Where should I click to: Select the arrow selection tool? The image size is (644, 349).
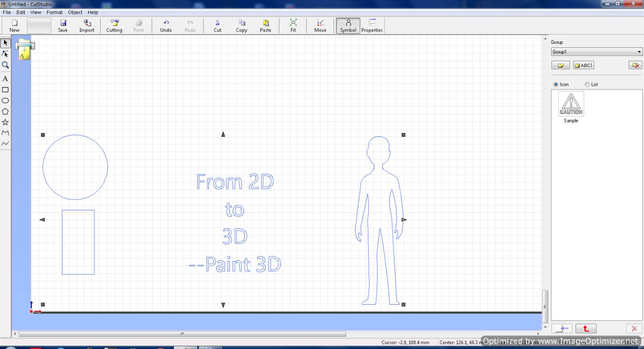[5, 43]
